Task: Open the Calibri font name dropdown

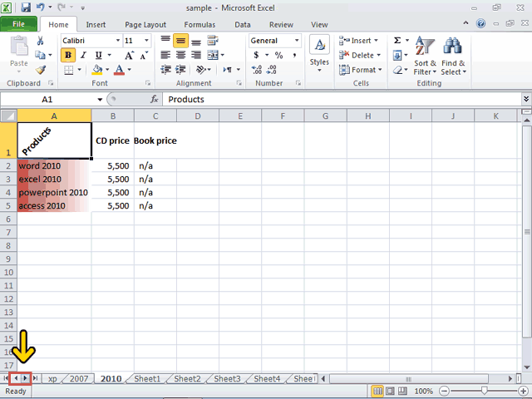Action: (x=118, y=41)
